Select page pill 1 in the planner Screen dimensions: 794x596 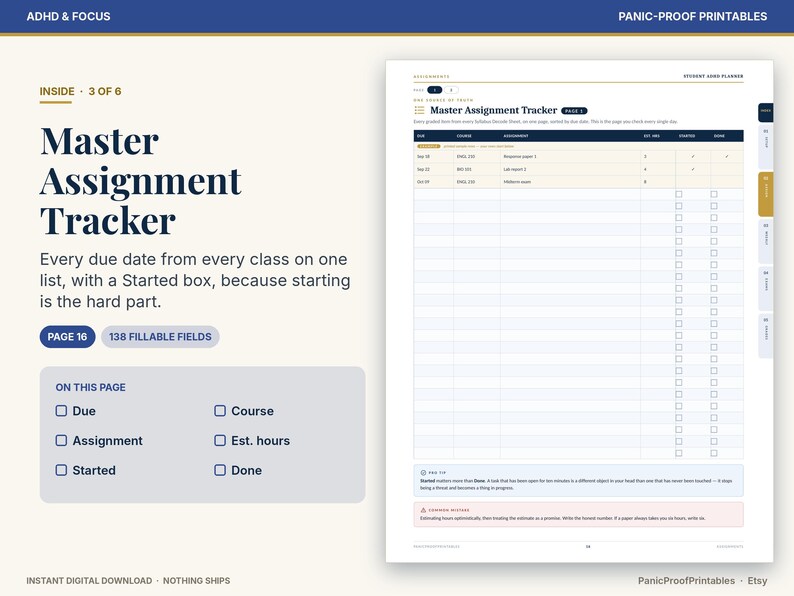click(434, 90)
